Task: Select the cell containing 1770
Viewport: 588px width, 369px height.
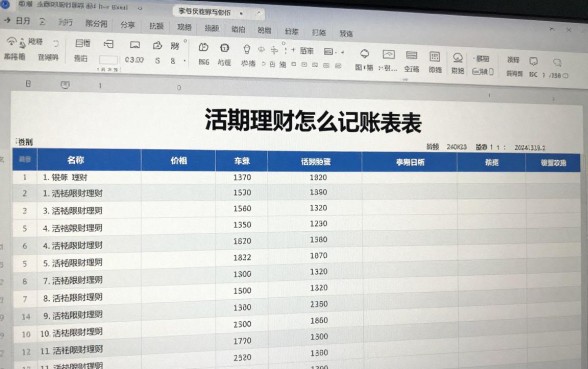Action: pyautogui.click(x=242, y=341)
